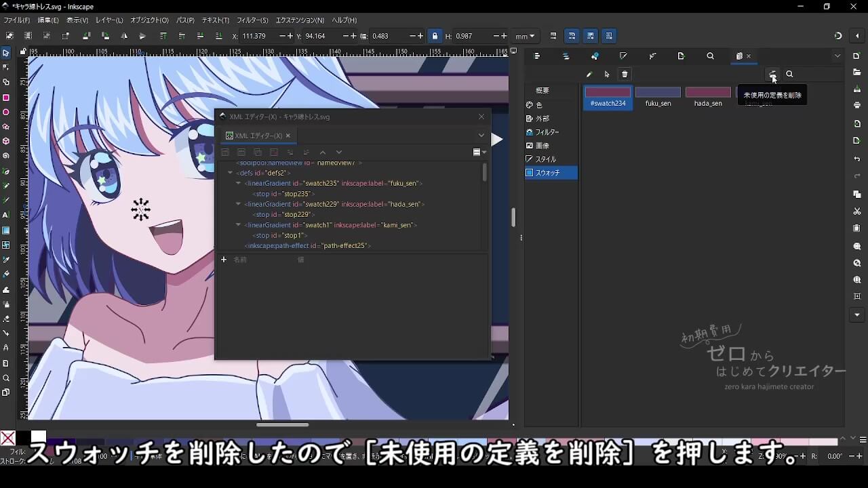Open フィルター(S) menu

pos(252,20)
